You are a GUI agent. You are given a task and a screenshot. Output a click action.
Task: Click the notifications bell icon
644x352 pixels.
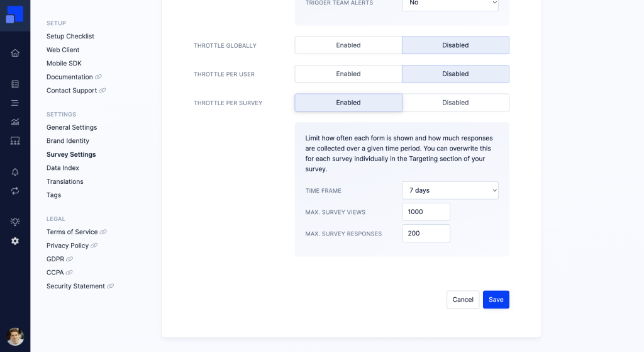[15, 172]
